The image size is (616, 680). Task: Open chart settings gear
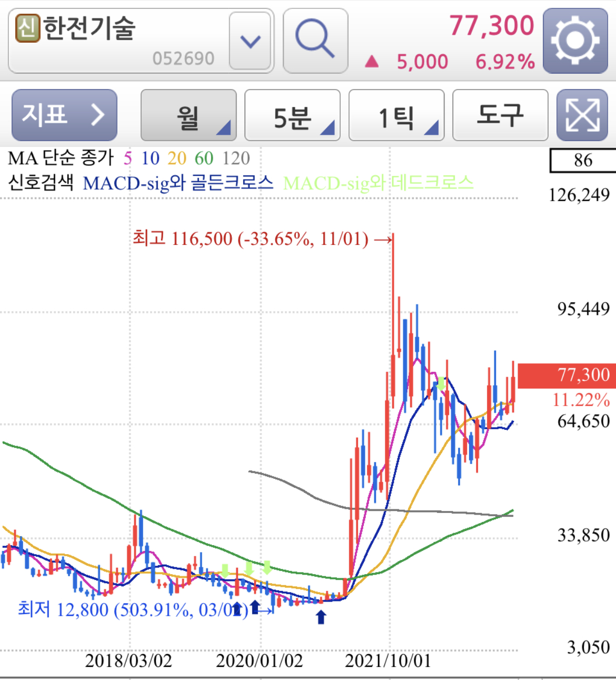coord(575,41)
